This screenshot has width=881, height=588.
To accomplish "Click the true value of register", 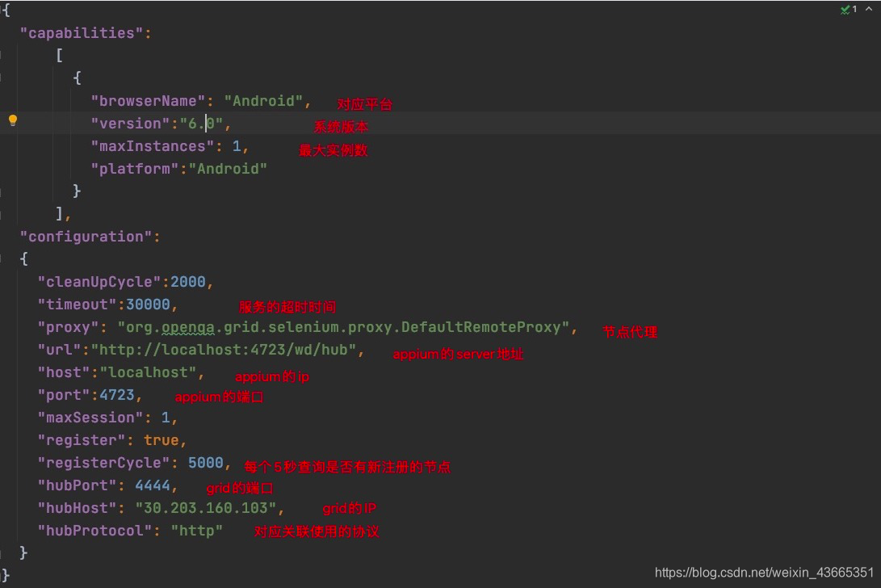I will coord(162,440).
